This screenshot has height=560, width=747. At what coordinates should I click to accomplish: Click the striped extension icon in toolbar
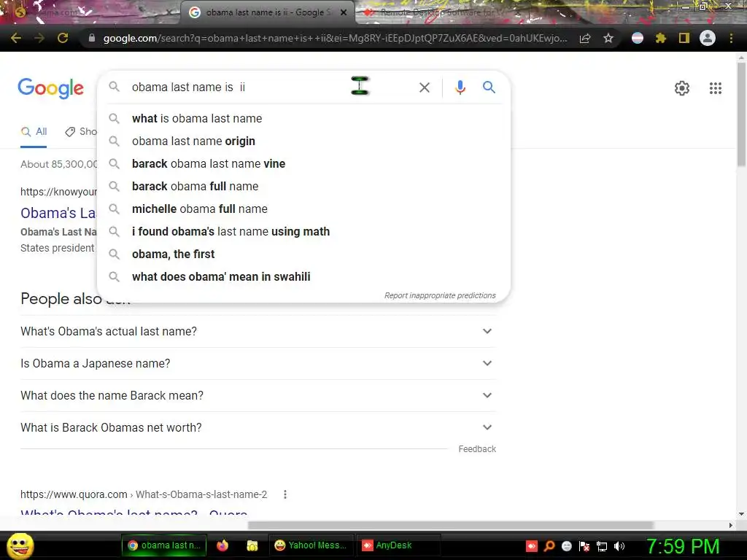click(x=638, y=38)
